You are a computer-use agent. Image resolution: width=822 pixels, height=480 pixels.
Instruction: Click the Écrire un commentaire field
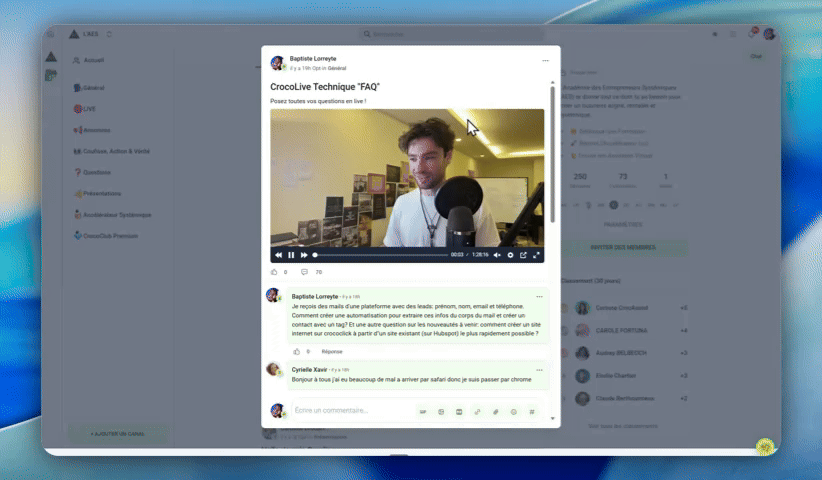point(351,410)
